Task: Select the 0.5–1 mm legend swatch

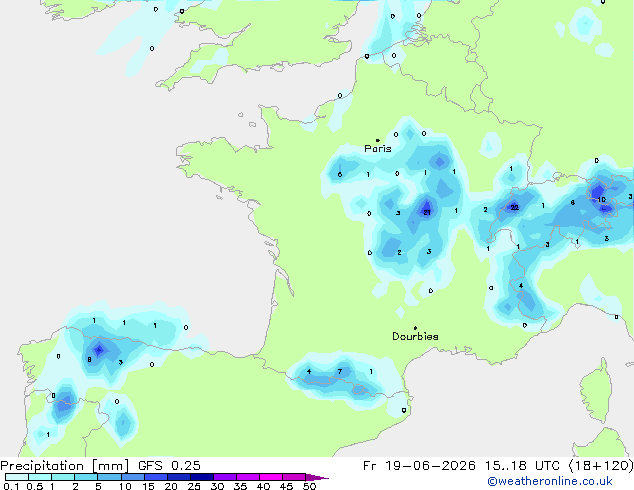Action: [40, 477]
